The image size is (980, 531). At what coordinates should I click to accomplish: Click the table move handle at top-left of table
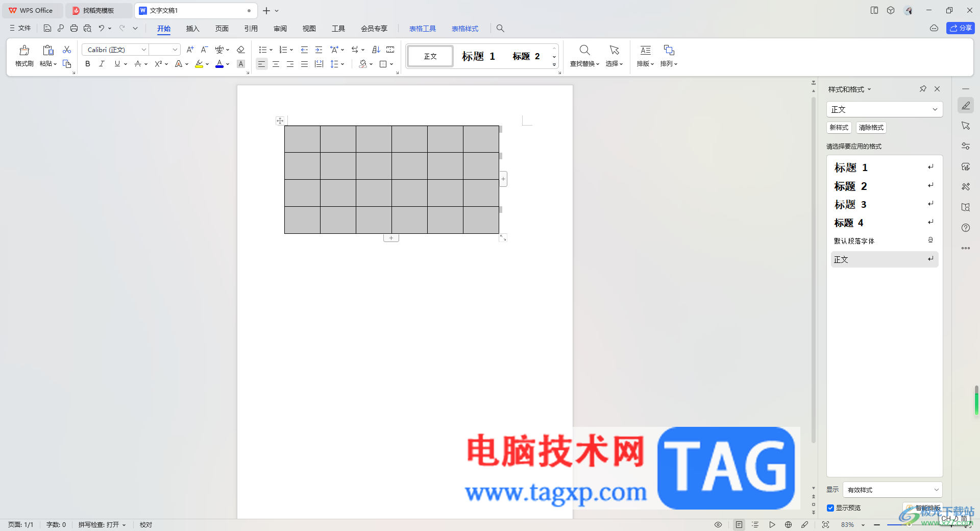pos(280,121)
